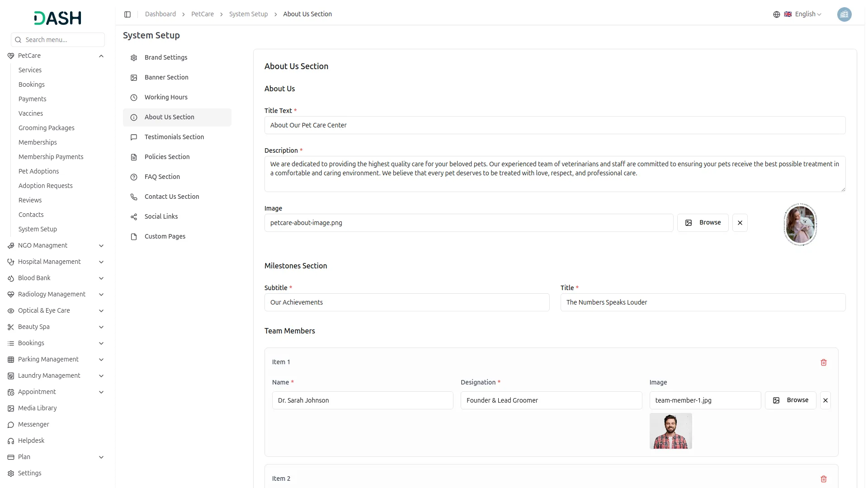Viewport: 868px width, 488px height.
Task: Open the user avatar menu
Action: click(844, 14)
